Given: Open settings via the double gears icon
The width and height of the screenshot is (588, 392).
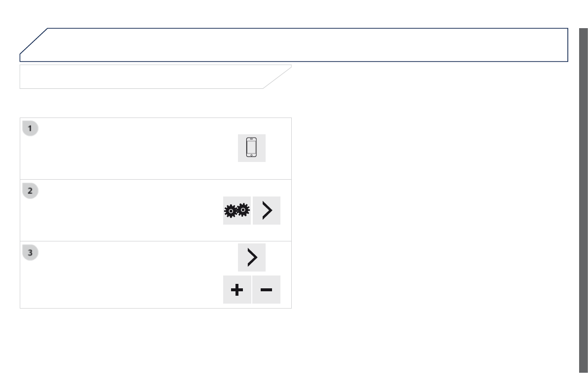Looking at the screenshot, I should coord(237,211).
